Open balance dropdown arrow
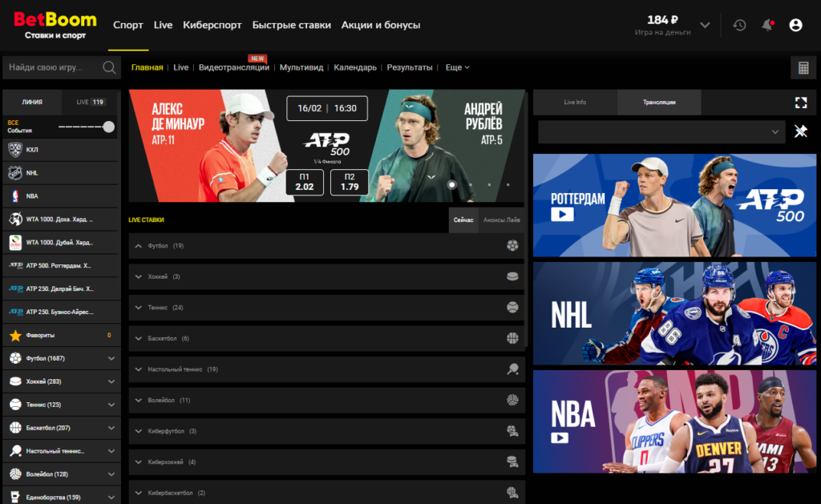Image resolution: width=821 pixels, height=504 pixels. 705,25
